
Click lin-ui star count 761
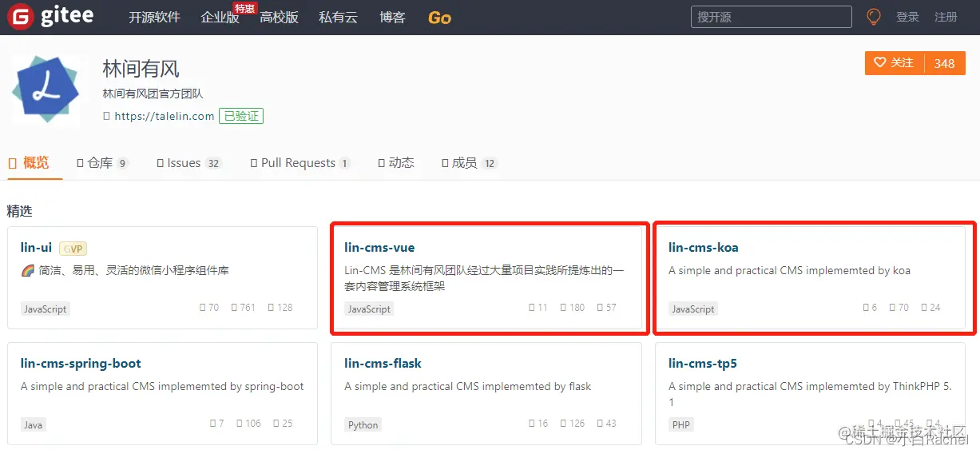click(x=244, y=307)
